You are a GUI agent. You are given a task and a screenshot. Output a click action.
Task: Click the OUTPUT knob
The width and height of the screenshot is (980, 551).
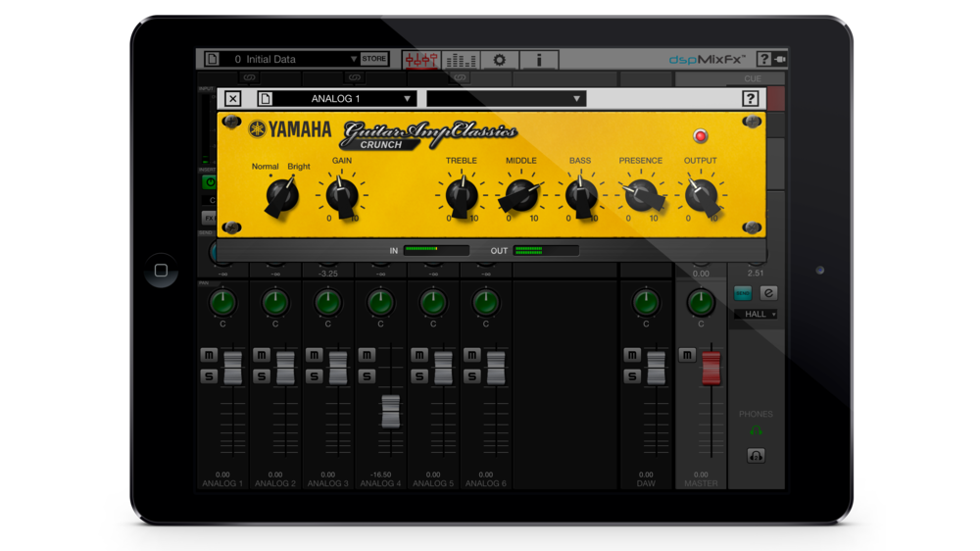point(702,196)
